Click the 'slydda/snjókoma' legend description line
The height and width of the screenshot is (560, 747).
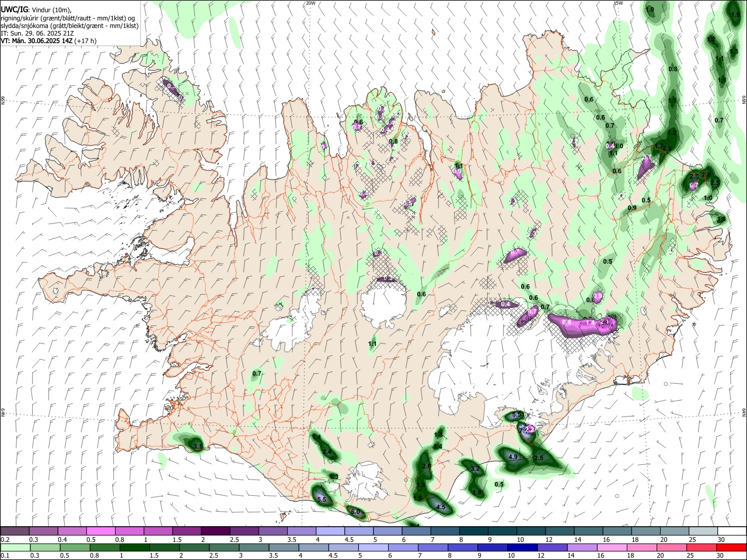pyautogui.click(x=69, y=26)
